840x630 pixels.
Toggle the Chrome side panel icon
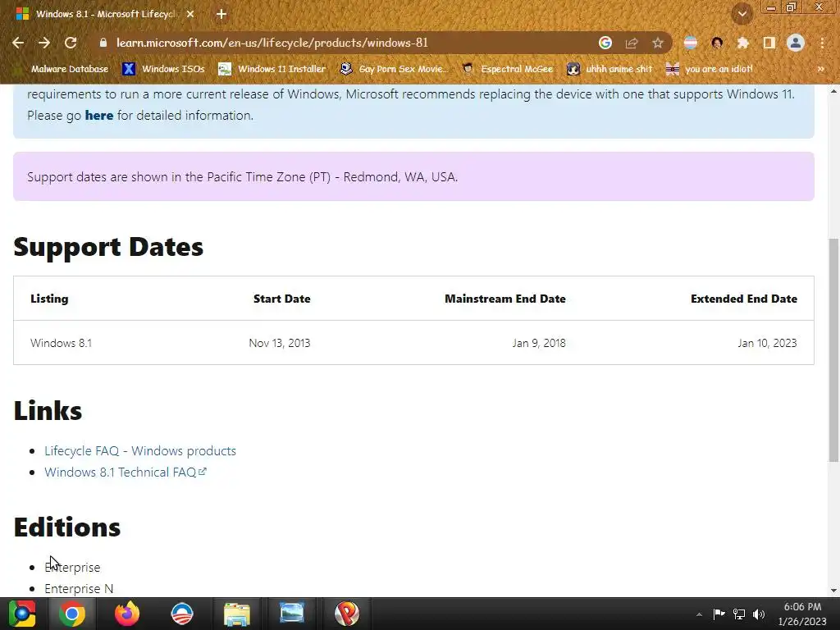click(x=769, y=43)
